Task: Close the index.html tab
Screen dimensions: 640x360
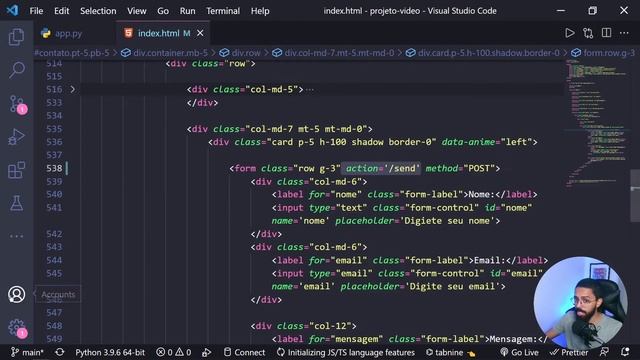Action: click(x=200, y=33)
